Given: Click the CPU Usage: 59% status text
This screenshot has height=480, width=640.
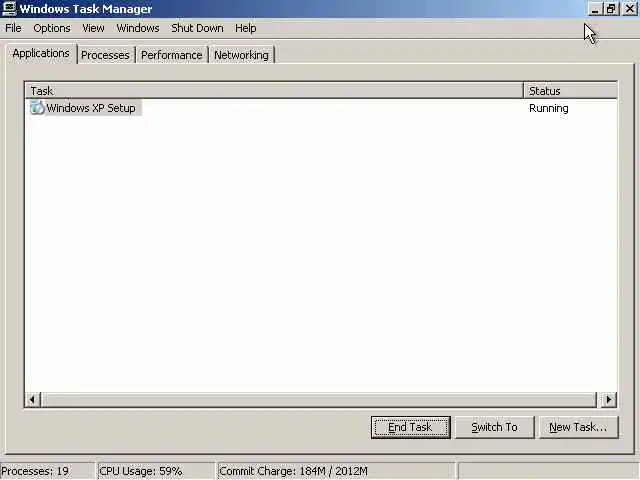Looking at the screenshot, I should coord(141,471).
